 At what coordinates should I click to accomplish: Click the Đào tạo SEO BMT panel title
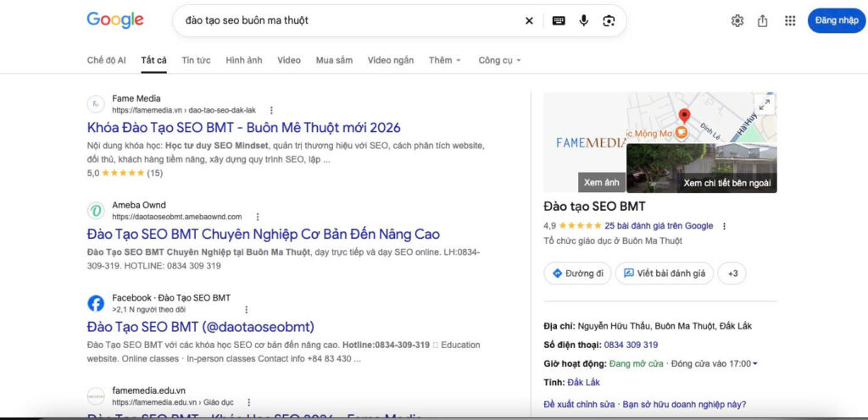click(594, 207)
